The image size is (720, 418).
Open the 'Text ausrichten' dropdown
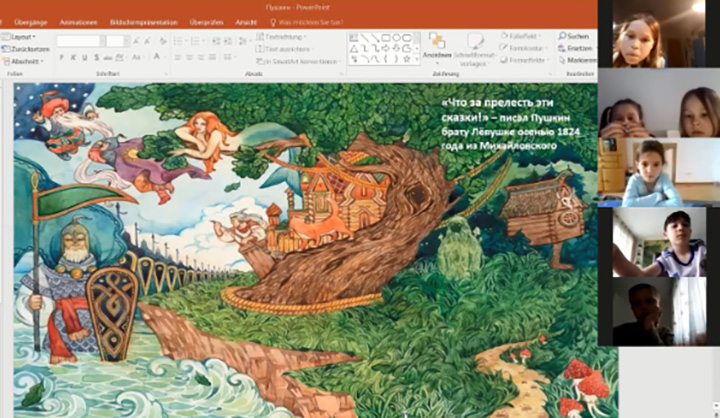[284, 49]
